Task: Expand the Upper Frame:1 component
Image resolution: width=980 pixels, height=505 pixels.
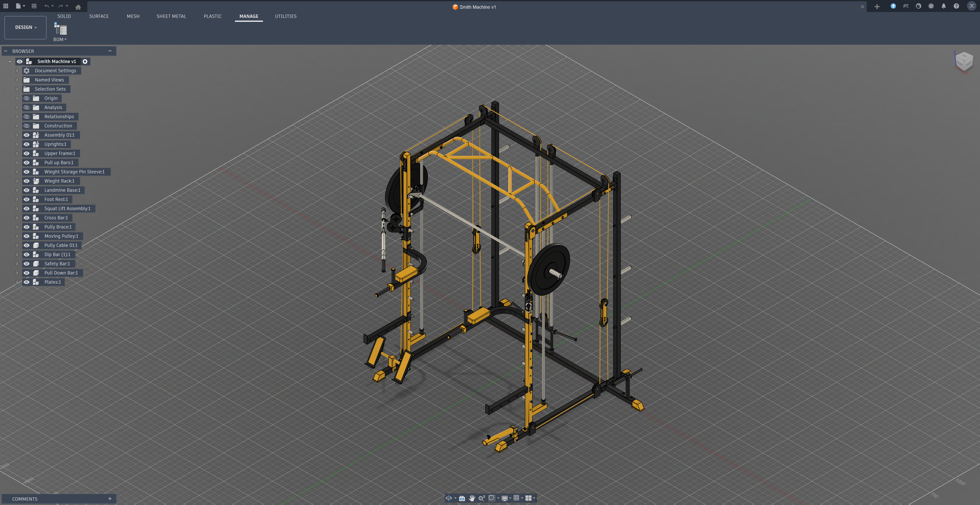Action: click(17, 153)
